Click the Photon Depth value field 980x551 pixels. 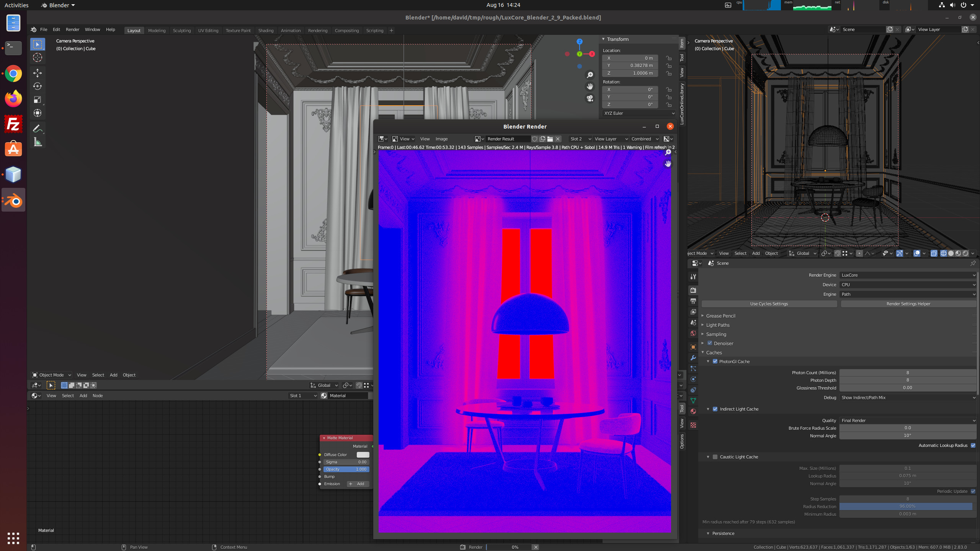907,380
